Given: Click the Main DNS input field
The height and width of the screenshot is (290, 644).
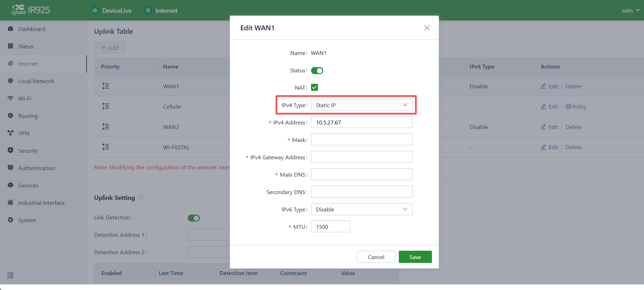Looking at the screenshot, I should (362, 175).
